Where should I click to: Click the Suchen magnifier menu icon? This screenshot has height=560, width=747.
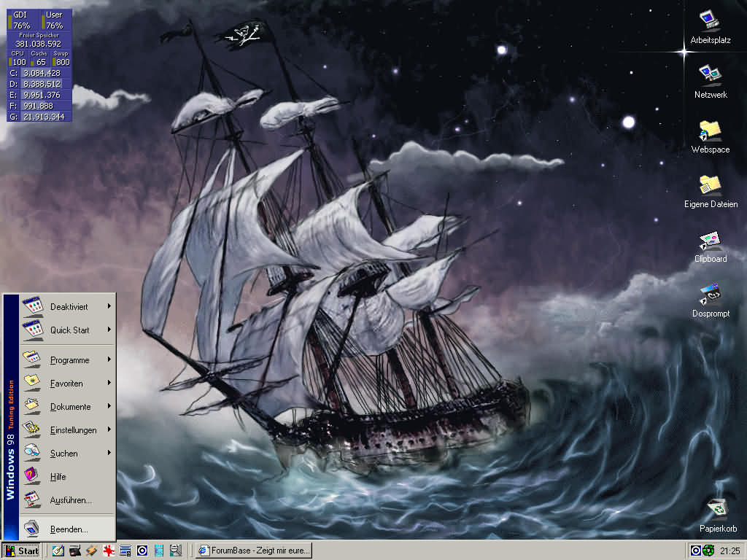[32, 452]
